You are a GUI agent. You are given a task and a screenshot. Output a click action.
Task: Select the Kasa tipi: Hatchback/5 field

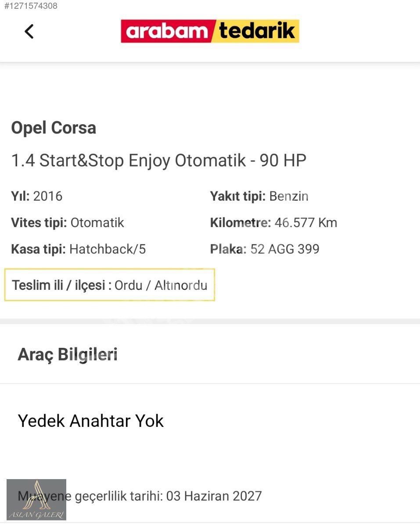click(x=78, y=249)
